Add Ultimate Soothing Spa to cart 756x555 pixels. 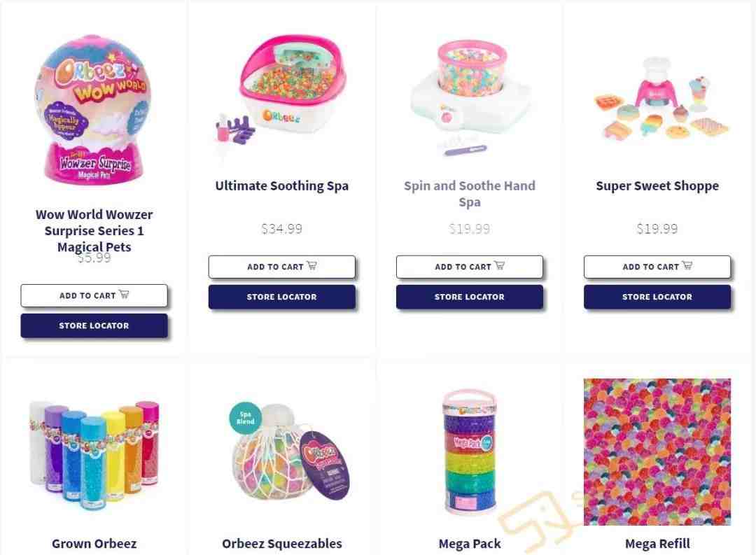[281, 267]
